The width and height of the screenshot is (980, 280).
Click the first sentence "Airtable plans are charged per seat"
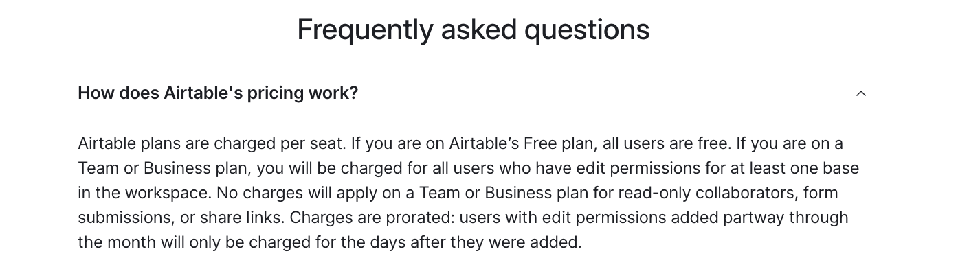tap(210, 144)
